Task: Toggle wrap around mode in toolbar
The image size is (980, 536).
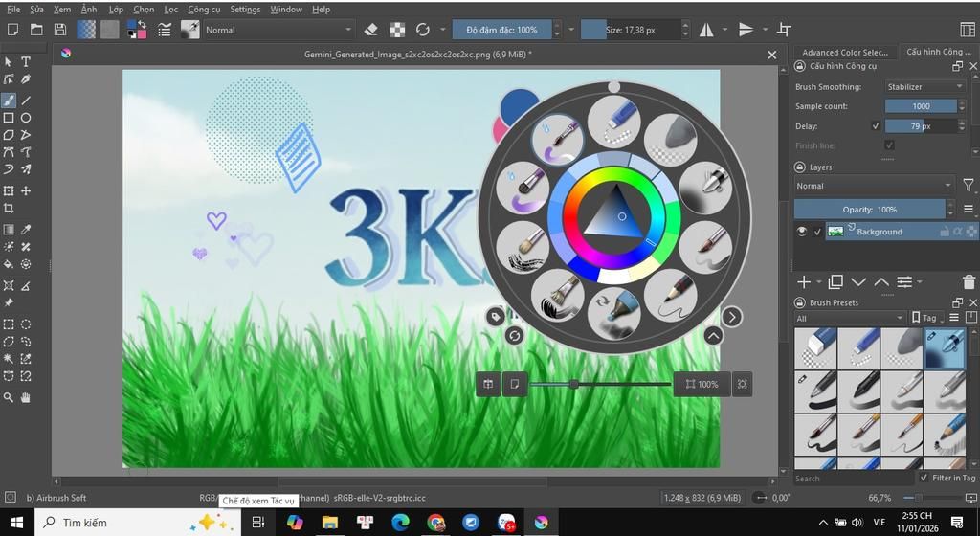Action: [x=784, y=30]
